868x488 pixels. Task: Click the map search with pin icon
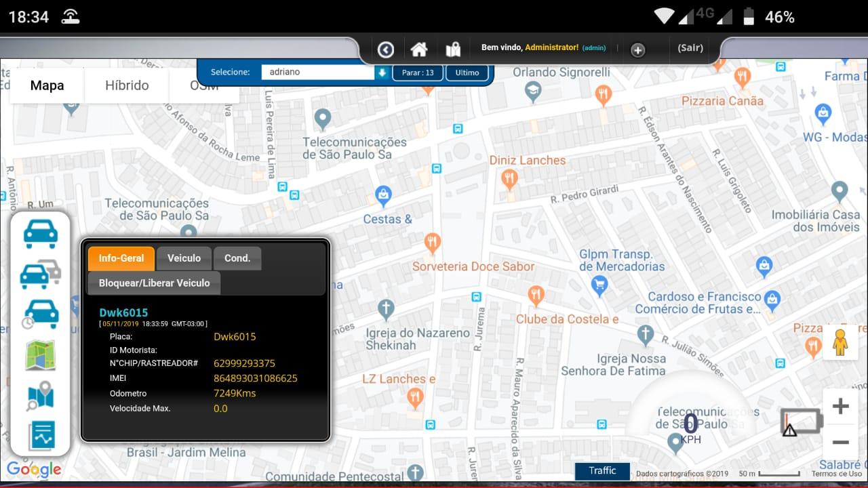(41, 396)
